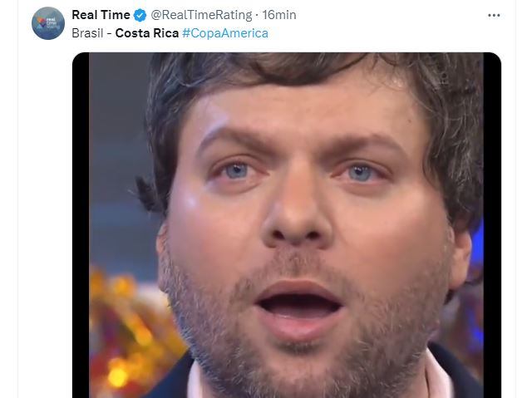Click the blue verified checkmark badge

[x=140, y=15]
